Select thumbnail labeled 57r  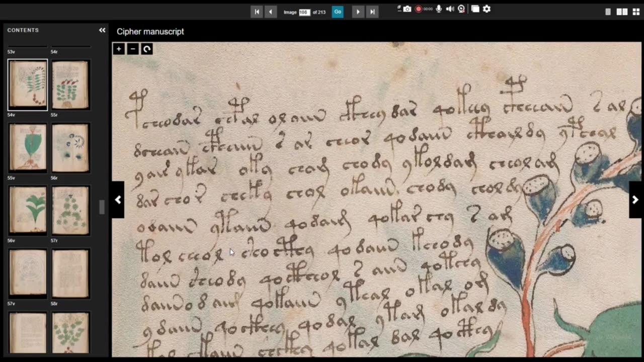pos(70,211)
